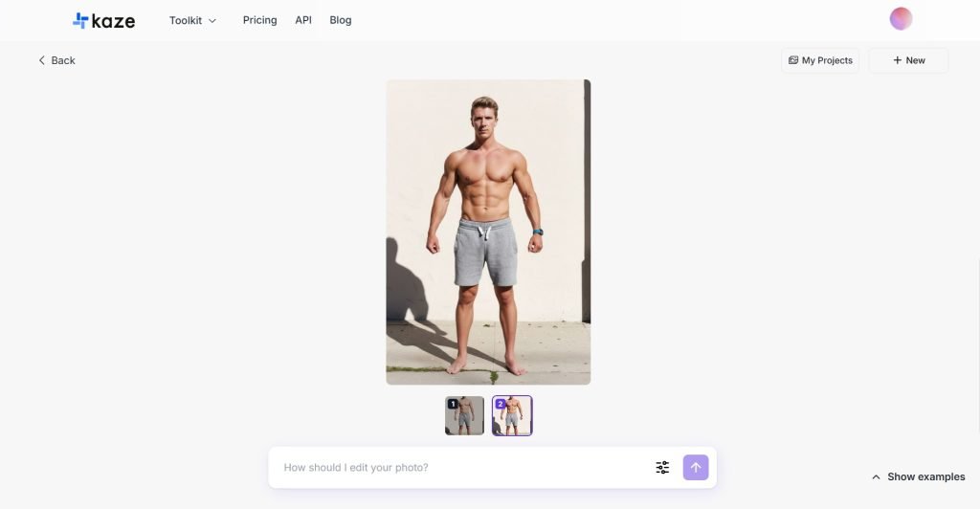Select version 2 thumbnail
The image size is (980, 509).
(512, 415)
